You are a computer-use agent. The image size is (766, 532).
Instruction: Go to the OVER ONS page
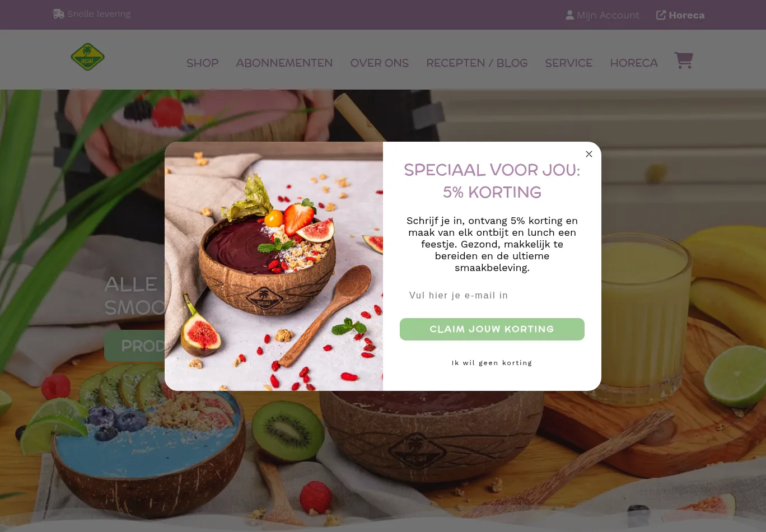click(379, 63)
